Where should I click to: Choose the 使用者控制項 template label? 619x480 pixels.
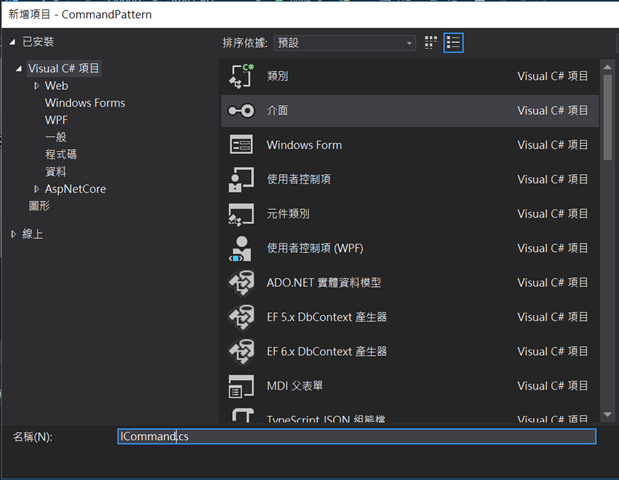299,179
